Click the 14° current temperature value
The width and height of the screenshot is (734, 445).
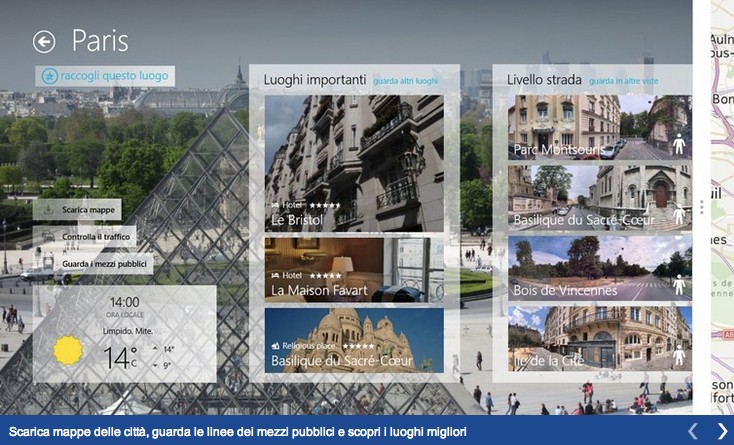(120, 358)
